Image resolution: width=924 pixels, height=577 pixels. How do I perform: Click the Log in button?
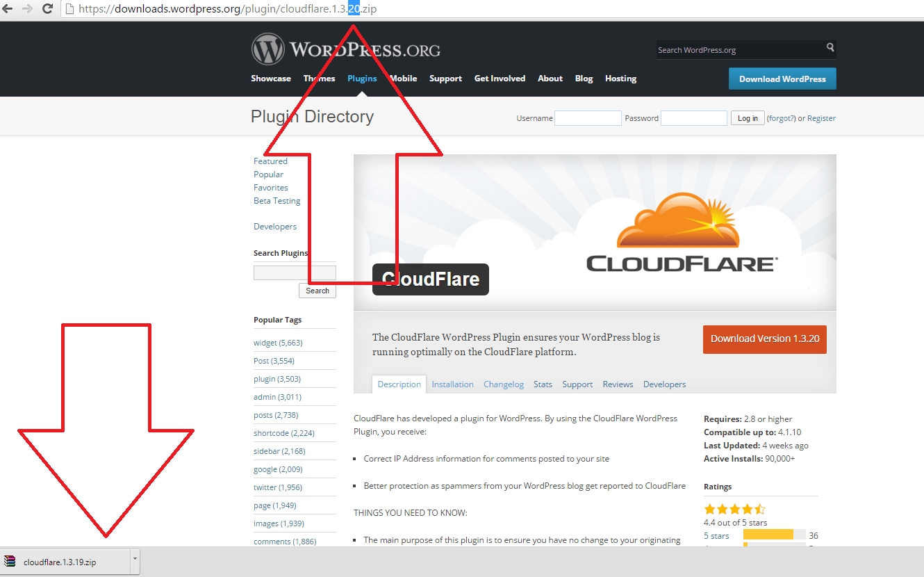coord(748,118)
